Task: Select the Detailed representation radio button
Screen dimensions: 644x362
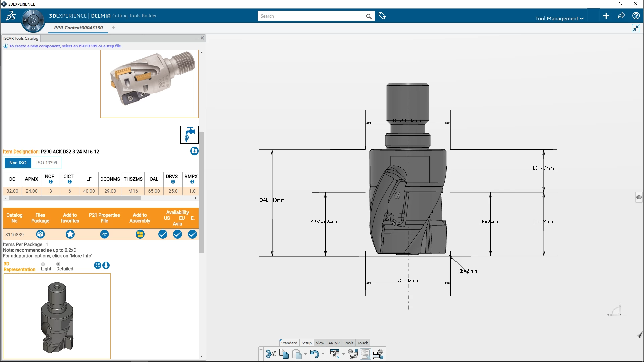Action: [x=58, y=264]
